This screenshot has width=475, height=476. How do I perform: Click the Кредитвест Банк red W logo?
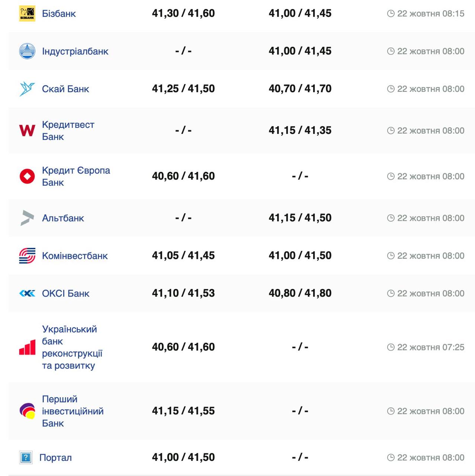click(27, 131)
